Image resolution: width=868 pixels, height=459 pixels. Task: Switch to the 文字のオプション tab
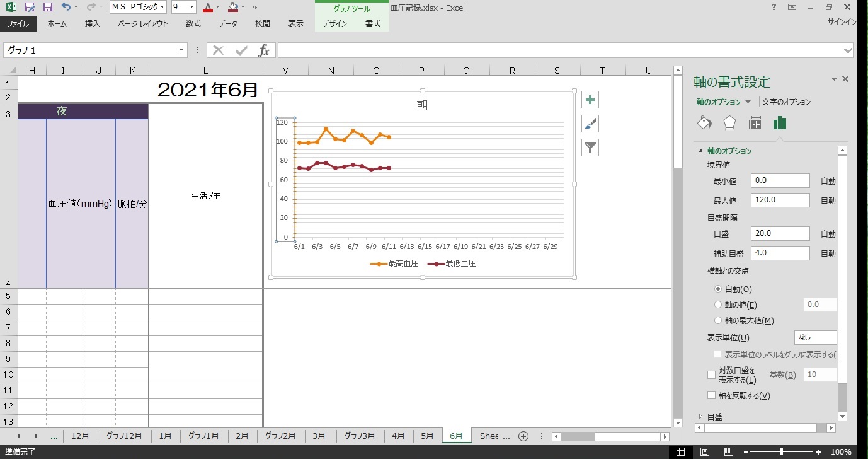point(786,102)
